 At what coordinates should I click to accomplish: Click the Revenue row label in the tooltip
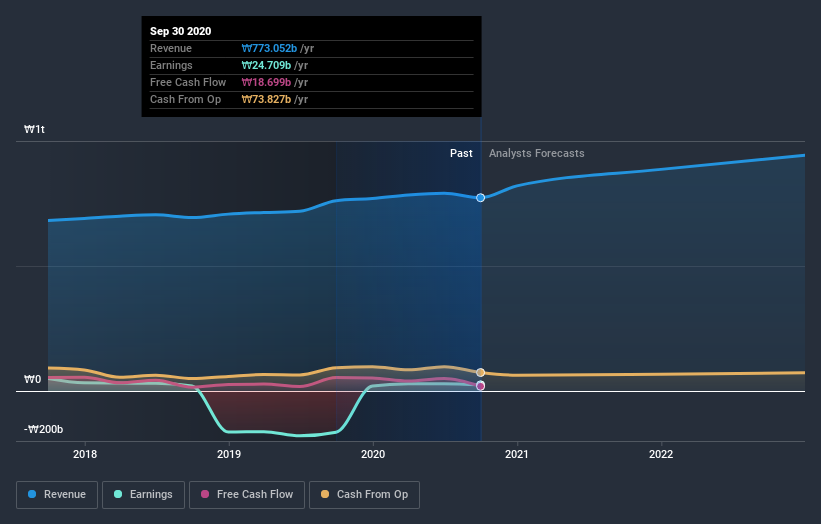[x=171, y=48]
